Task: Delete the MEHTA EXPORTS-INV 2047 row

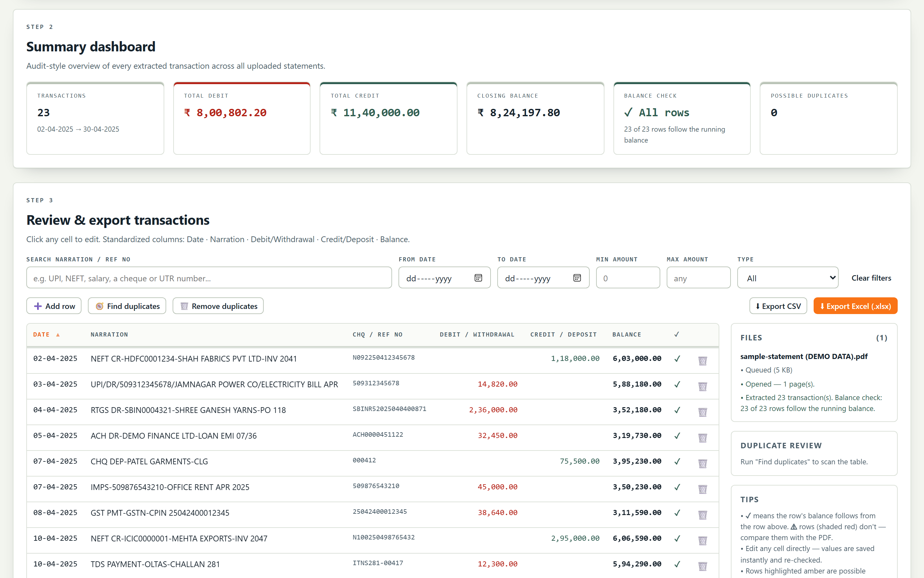Action: coord(703,540)
